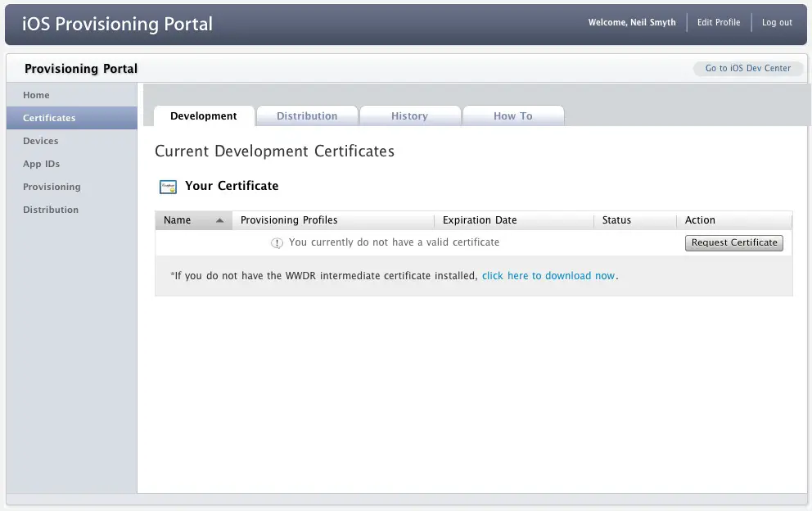Click the Provisioning Profiles column header
The width and height of the screenshot is (812, 511).
tap(289, 220)
